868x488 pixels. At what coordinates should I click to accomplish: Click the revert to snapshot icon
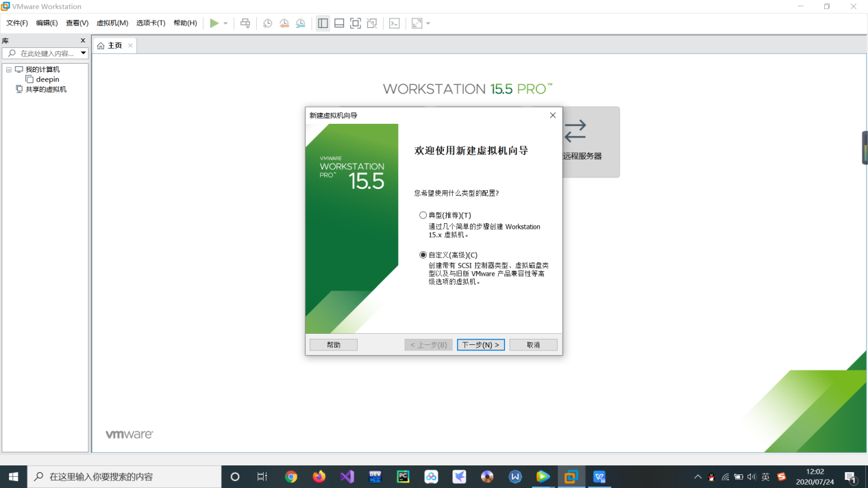pos(284,23)
